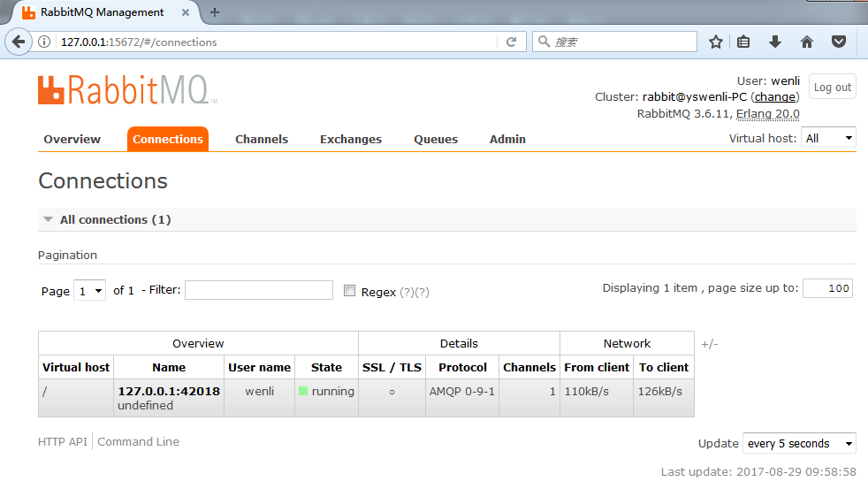This screenshot has height=489, width=868.
Task: Click the RabbitMQ logo
Action: point(128,89)
